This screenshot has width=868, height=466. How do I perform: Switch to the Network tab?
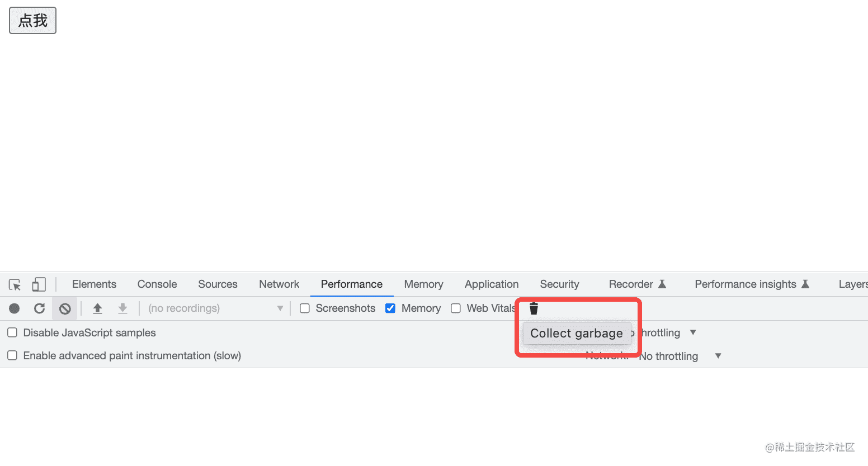(x=279, y=284)
